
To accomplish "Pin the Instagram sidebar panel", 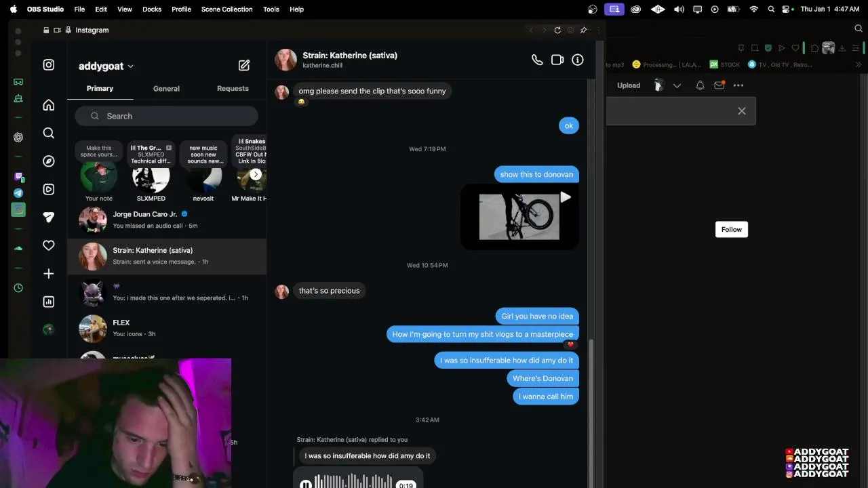I will [583, 30].
